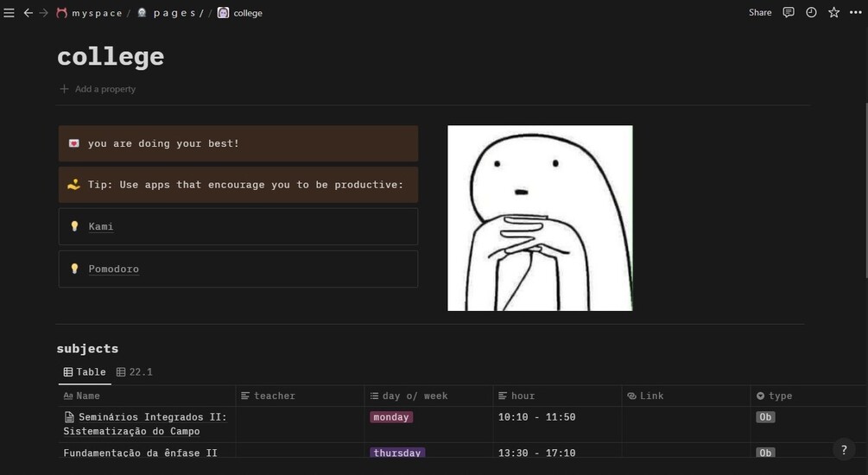Viewport: 868px width, 475px height.
Task: Click Add a property
Action: pos(98,89)
